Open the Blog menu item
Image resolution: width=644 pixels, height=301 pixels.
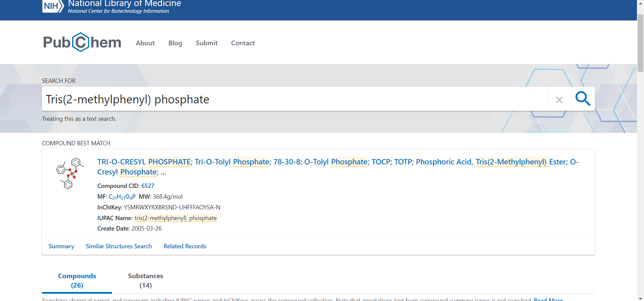point(175,43)
